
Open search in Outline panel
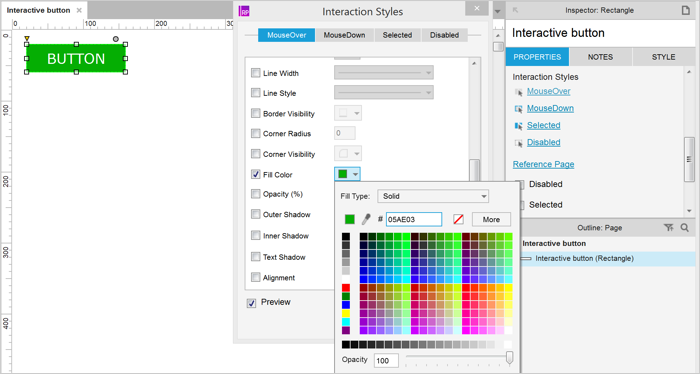coord(684,228)
